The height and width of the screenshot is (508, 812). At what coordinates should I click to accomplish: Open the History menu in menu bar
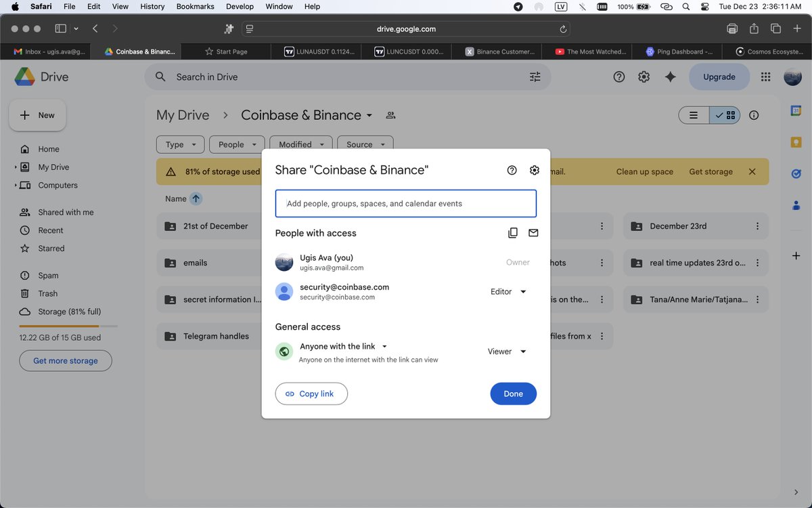[x=152, y=6]
